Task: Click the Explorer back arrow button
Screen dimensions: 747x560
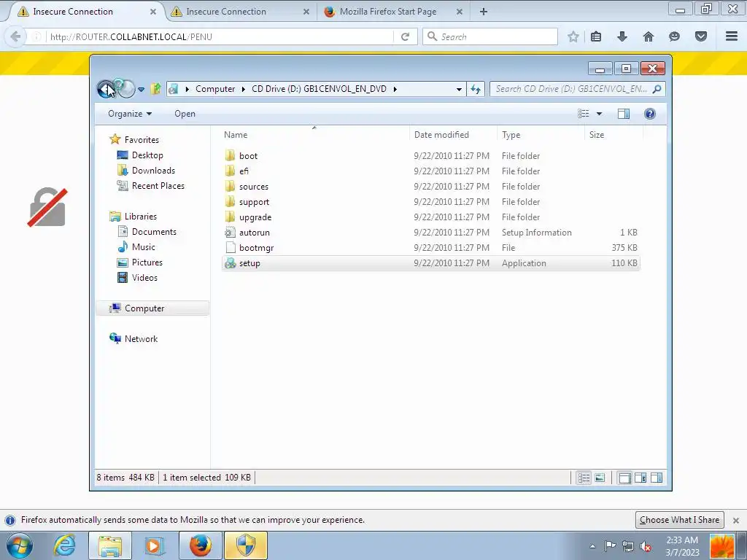Action: [x=106, y=88]
